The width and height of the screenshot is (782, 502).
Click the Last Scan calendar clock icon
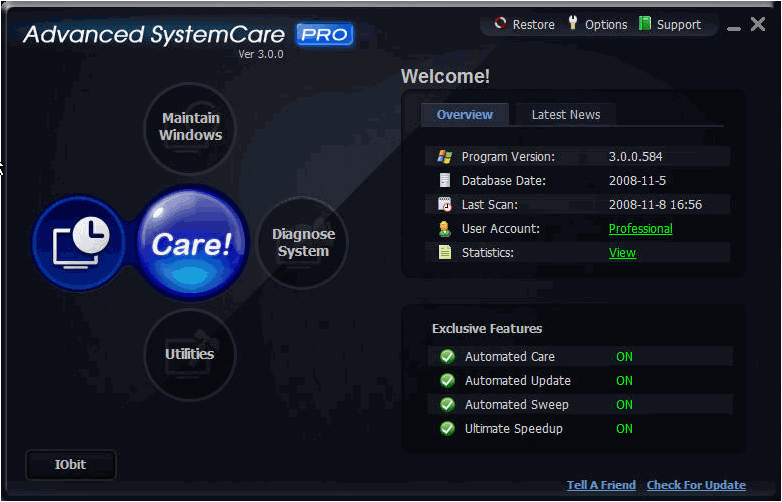[x=444, y=204]
